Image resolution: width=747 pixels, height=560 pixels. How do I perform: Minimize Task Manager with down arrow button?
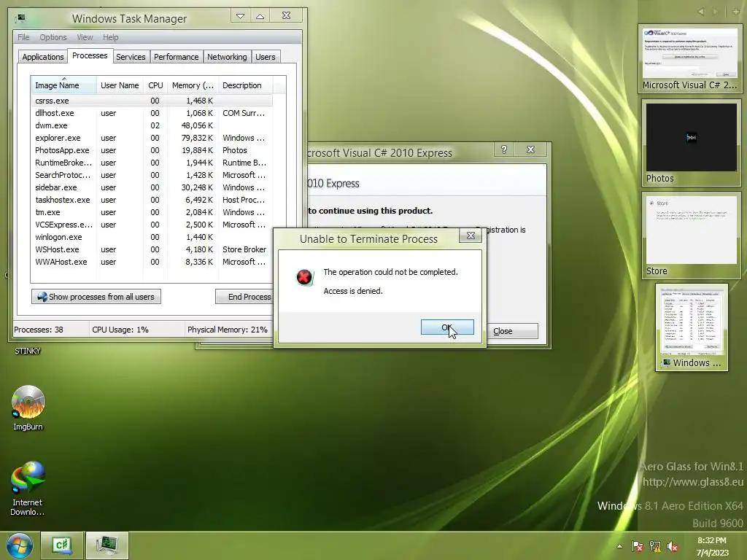(240, 16)
